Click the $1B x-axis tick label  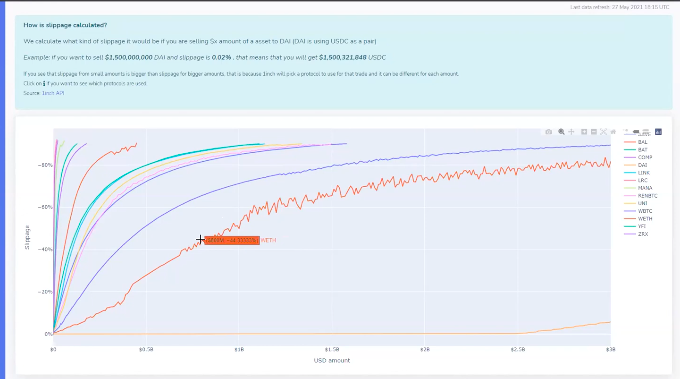coord(239,350)
